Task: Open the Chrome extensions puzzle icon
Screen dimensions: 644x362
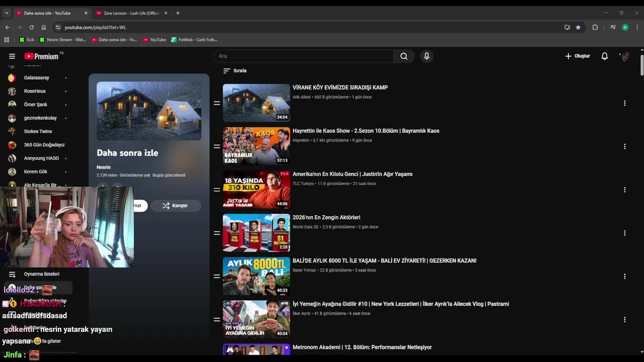Action: [x=595, y=27]
